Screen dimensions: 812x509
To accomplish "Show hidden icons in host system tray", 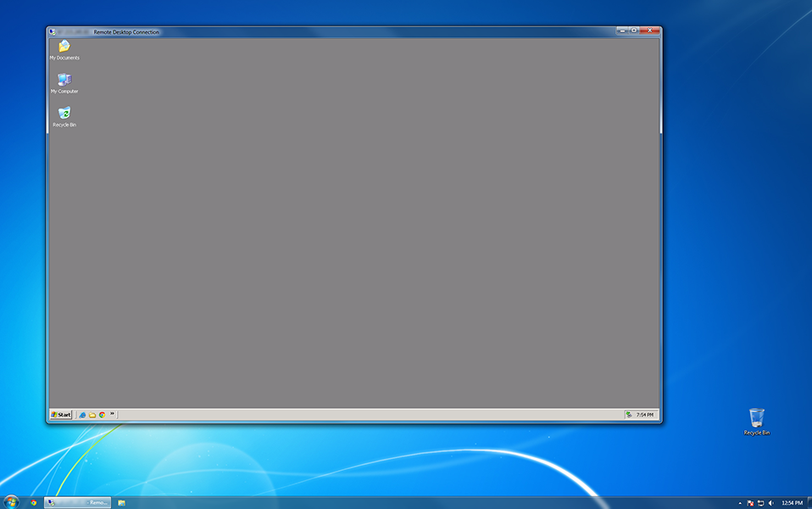I will point(739,503).
